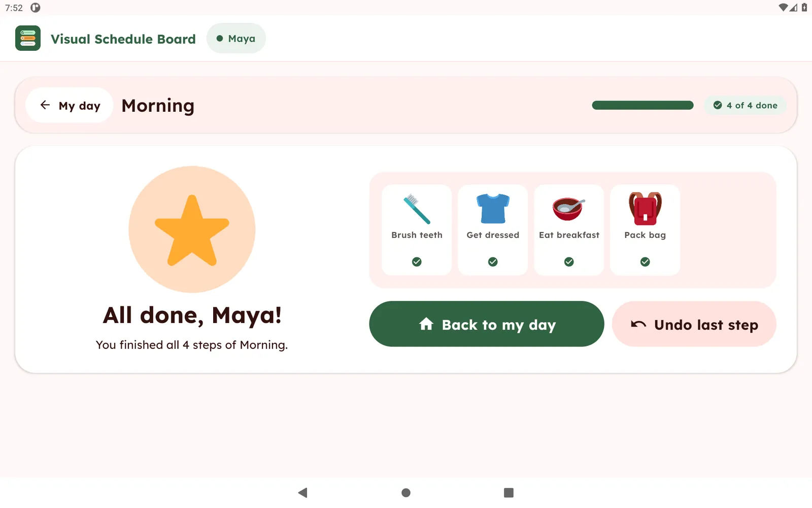Image resolution: width=812 pixels, height=508 pixels.
Task: Toggle the Pack bag completed checkmark
Action: [x=645, y=262]
